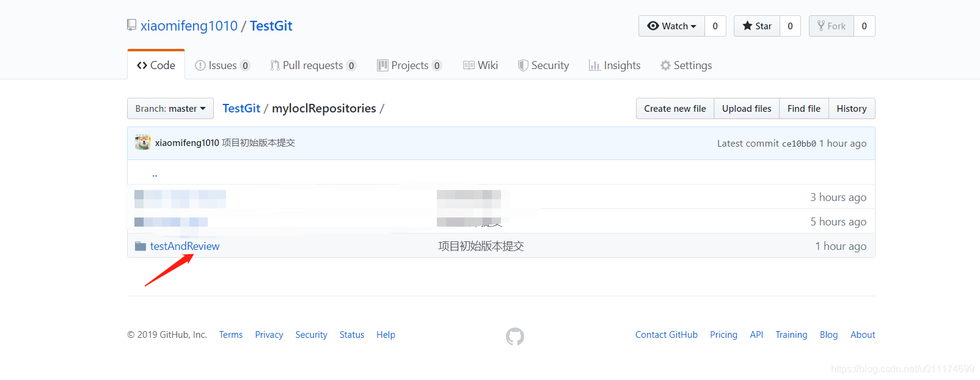
Task: Click the xiaomifeng1010 commit author avatar
Action: [x=143, y=142]
